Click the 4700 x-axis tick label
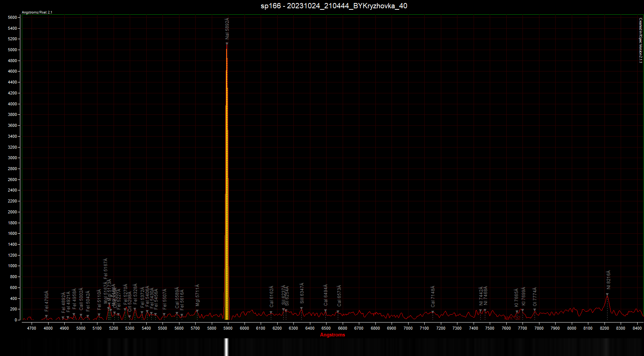Screen dimensions: 644x356 [x=32, y=328]
